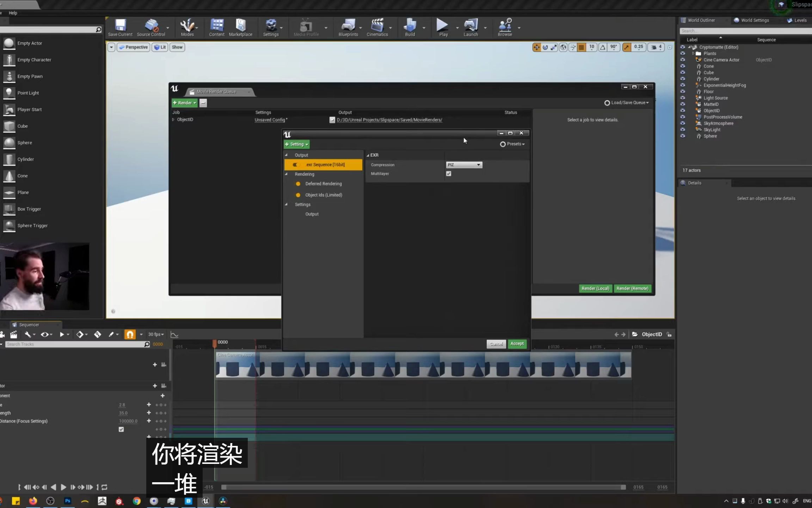Click the Render (Local) button
This screenshot has height=508, width=812.
pos(595,288)
